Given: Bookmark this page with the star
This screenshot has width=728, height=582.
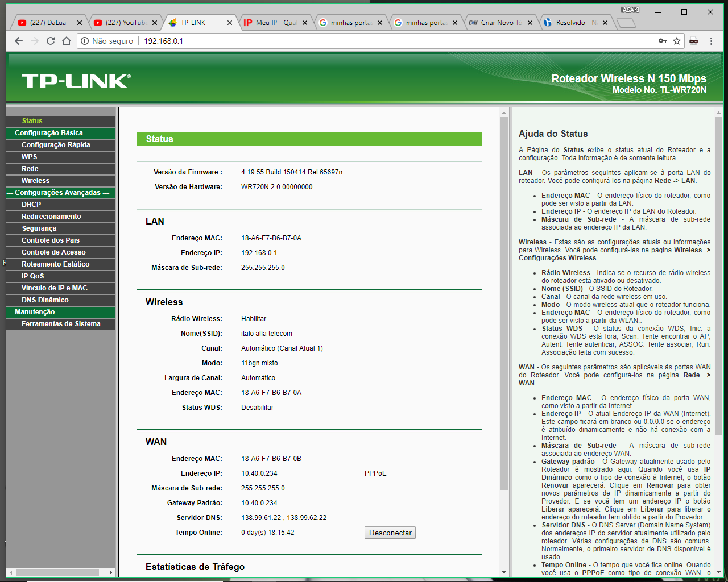Looking at the screenshot, I should pos(677,41).
